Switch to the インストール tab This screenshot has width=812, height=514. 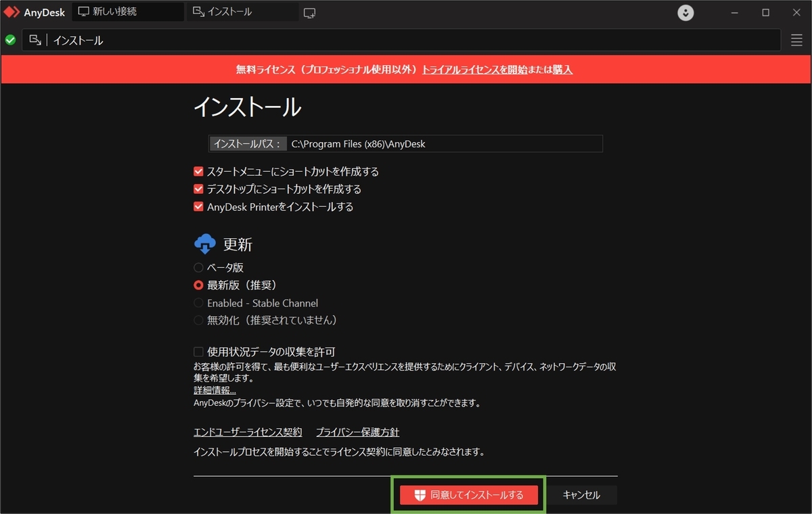(242, 11)
